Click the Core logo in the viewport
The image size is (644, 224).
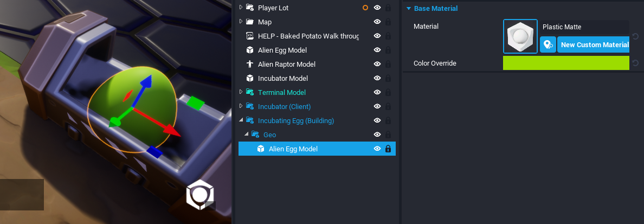[x=200, y=195]
